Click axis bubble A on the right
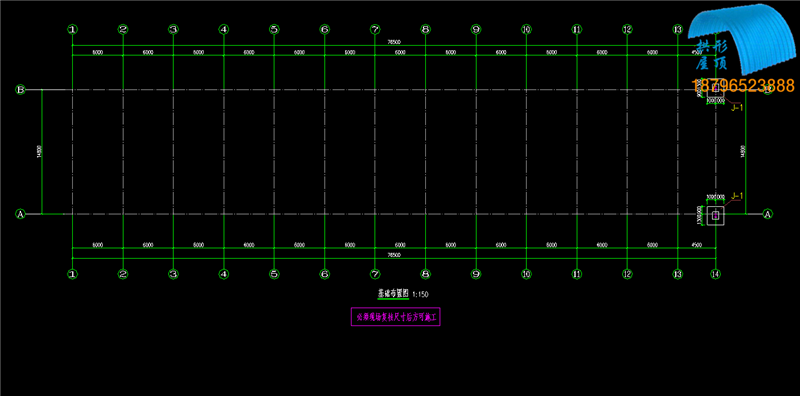The height and width of the screenshot is (396, 800). [767, 214]
